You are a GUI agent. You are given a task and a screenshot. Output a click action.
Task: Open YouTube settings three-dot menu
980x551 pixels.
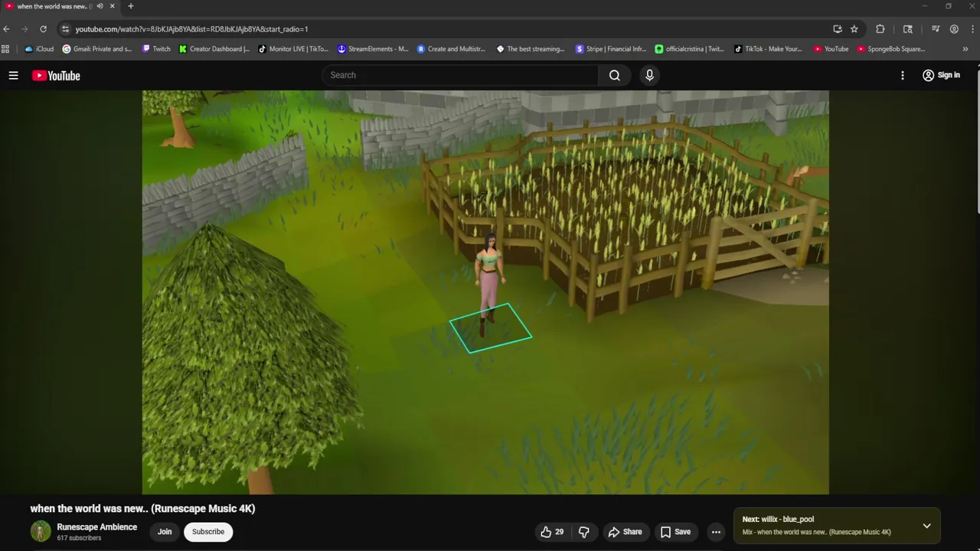(x=903, y=75)
